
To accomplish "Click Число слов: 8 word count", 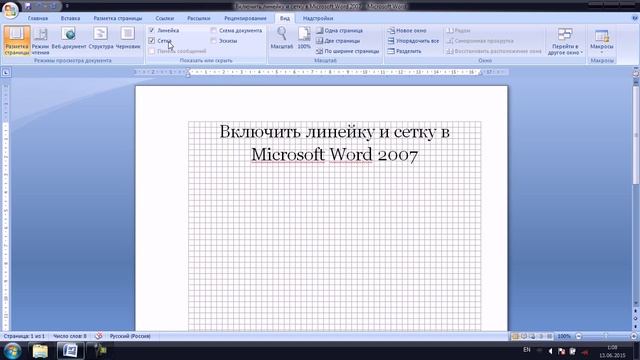I will click(70, 336).
